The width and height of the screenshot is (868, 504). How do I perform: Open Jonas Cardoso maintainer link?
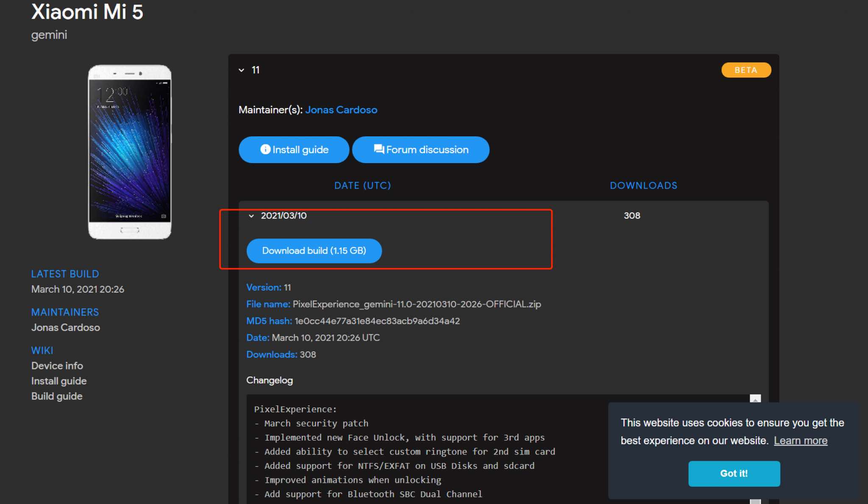341,110
